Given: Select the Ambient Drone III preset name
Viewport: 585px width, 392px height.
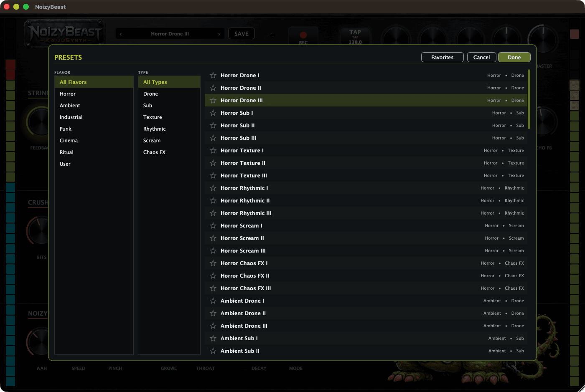Looking at the screenshot, I should point(244,326).
